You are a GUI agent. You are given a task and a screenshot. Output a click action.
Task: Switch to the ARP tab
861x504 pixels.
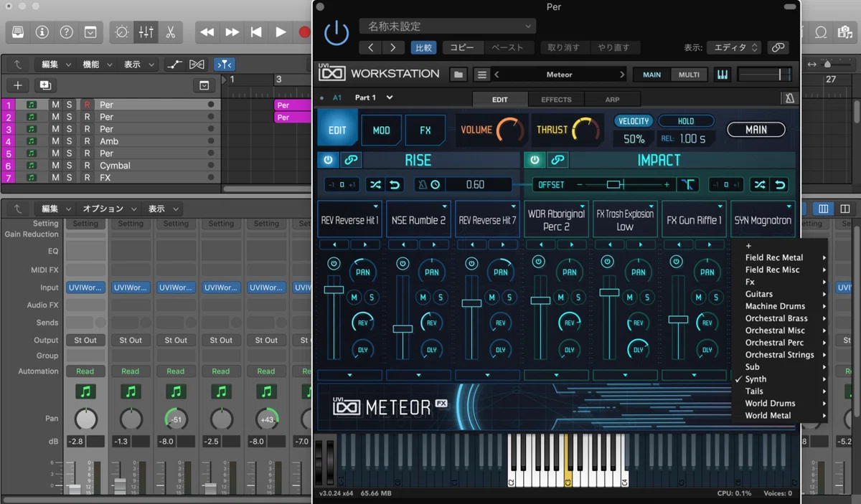click(x=612, y=100)
